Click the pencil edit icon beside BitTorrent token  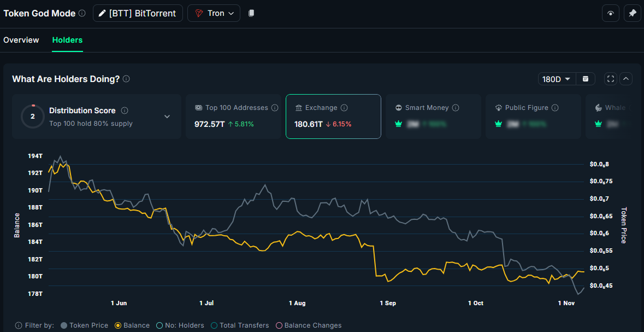click(x=102, y=13)
